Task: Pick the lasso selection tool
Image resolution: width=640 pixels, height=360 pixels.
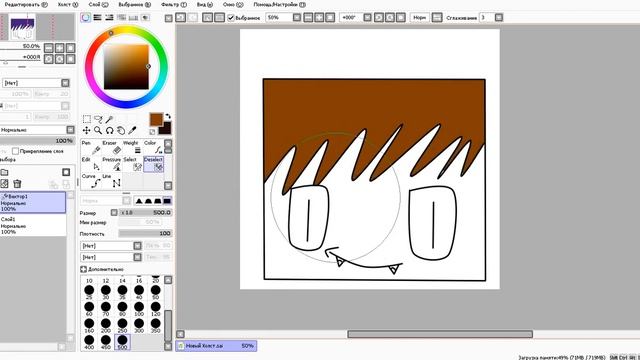Action: (x=98, y=119)
